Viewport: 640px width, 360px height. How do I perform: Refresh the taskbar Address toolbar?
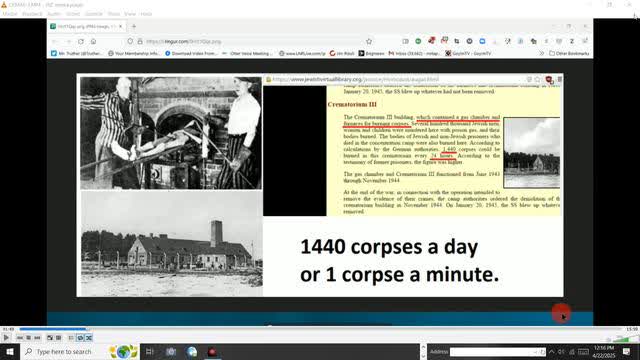542,351
